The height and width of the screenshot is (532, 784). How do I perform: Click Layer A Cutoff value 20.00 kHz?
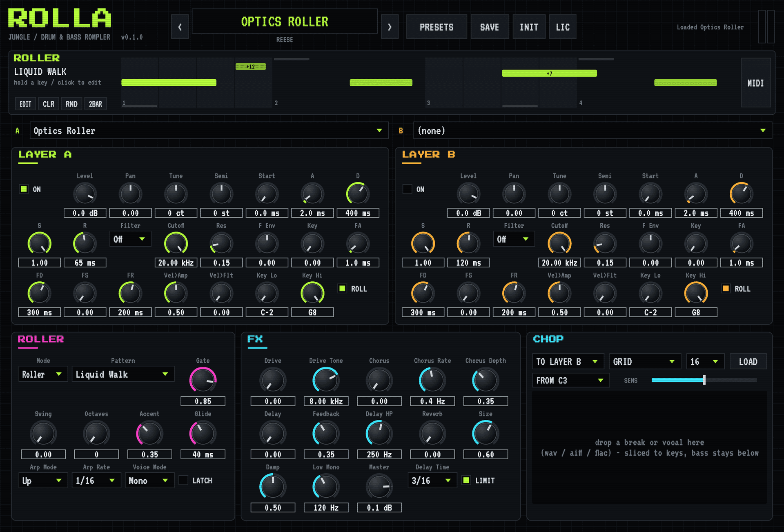(x=176, y=263)
